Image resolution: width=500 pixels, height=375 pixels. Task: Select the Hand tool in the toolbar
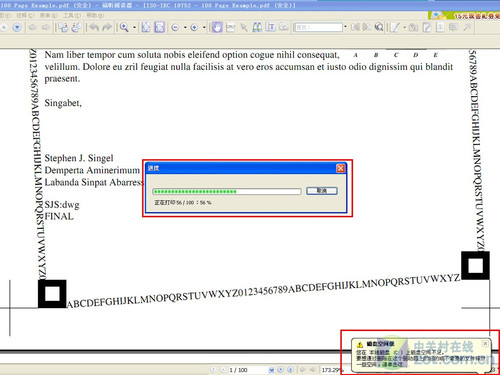point(217,27)
